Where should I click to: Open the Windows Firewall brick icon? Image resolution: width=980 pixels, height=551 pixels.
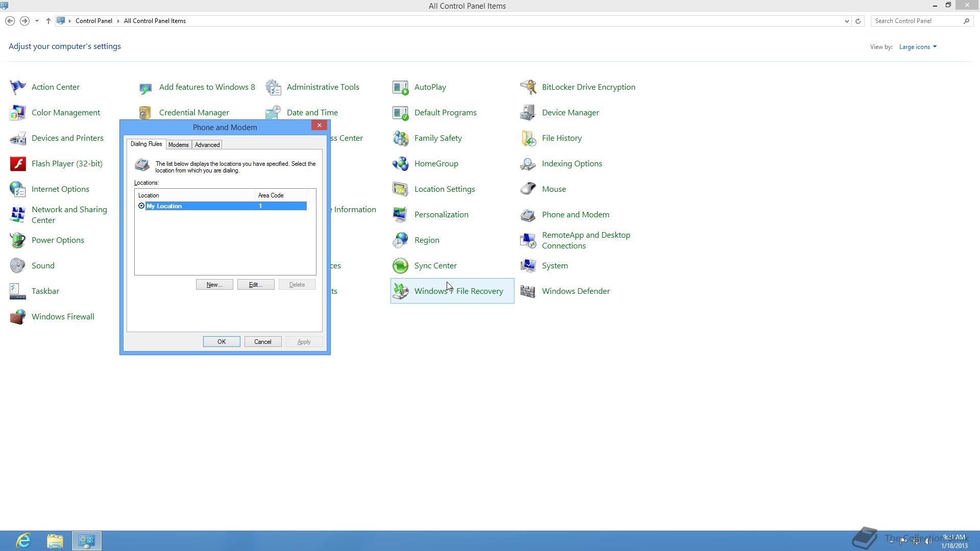[x=18, y=317]
